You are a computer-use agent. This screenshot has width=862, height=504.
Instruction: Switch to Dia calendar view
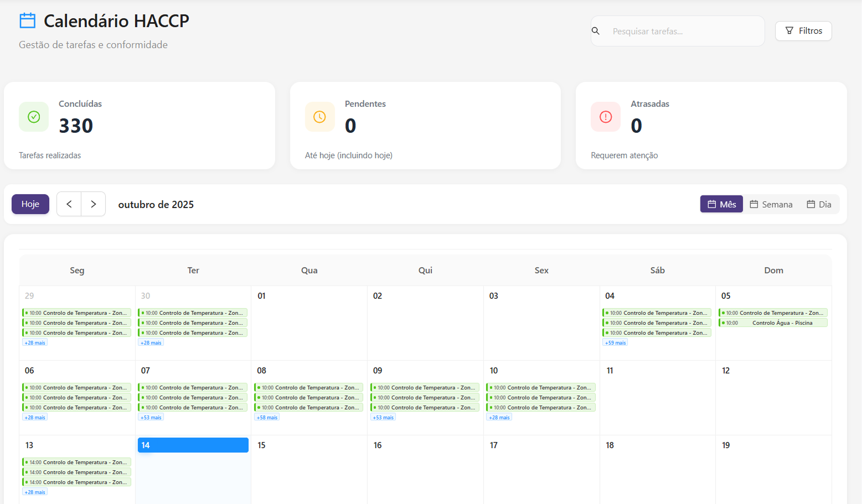click(819, 204)
